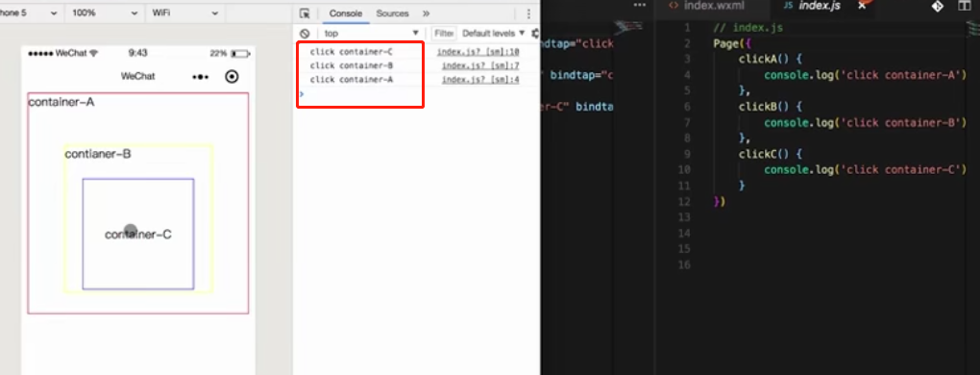Click line number 16 in the editor gutter

(x=684, y=265)
